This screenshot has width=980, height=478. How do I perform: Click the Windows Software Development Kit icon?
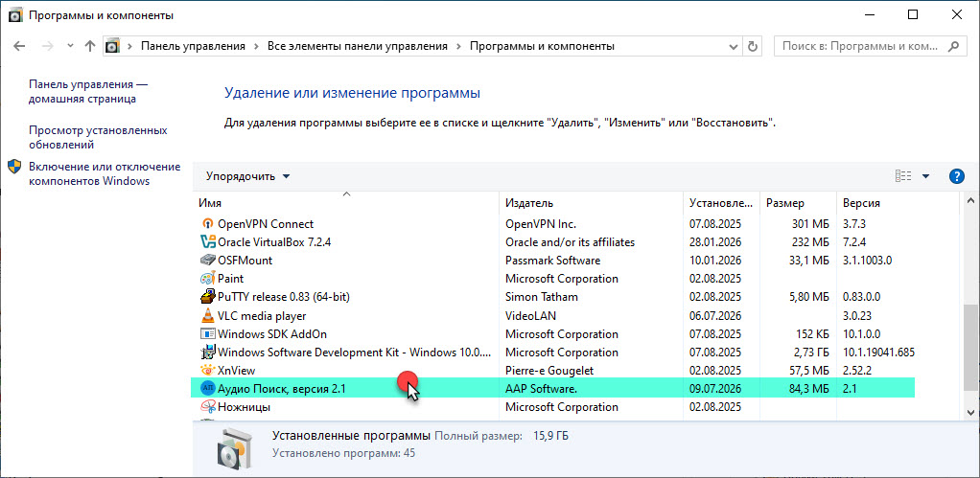(207, 352)
